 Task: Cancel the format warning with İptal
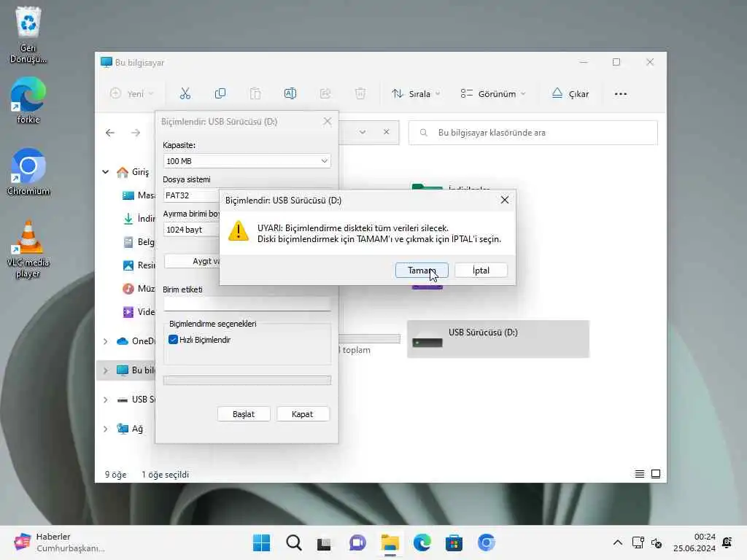tap(481, 271)
